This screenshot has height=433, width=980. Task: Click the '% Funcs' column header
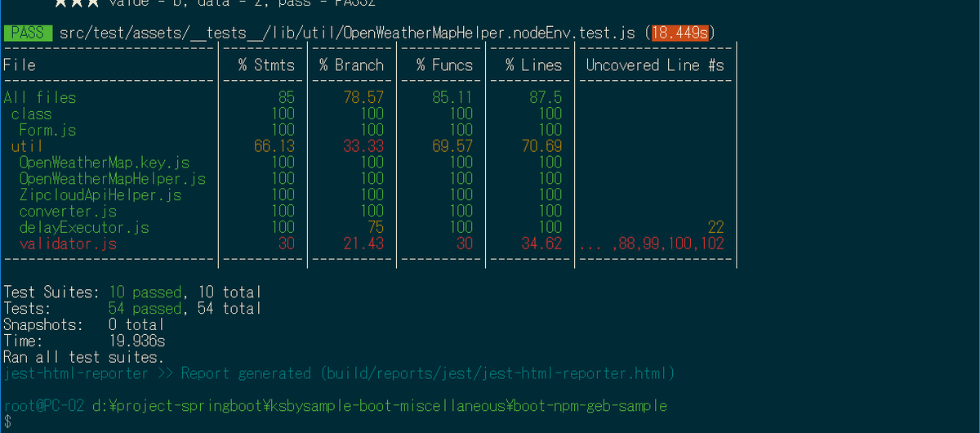click(x=444, y=65)
